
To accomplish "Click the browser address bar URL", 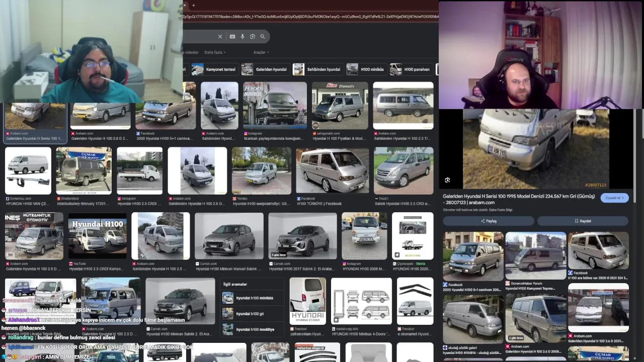I will [311, 17].
